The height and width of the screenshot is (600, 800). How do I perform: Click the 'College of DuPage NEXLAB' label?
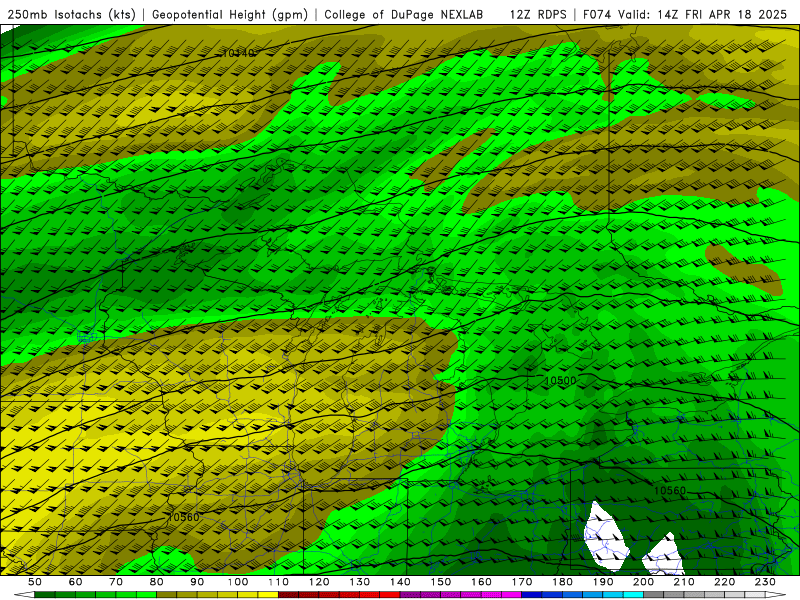coord(404,15)
